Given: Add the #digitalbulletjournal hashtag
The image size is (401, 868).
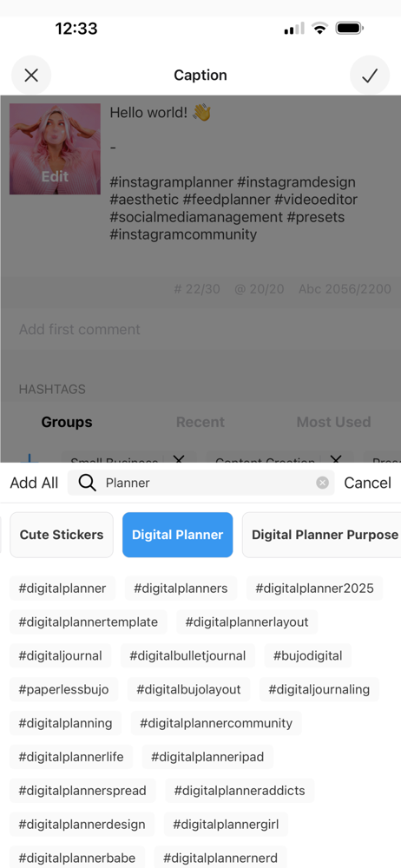Looking at the screenshot, I should tap(187, 656).
